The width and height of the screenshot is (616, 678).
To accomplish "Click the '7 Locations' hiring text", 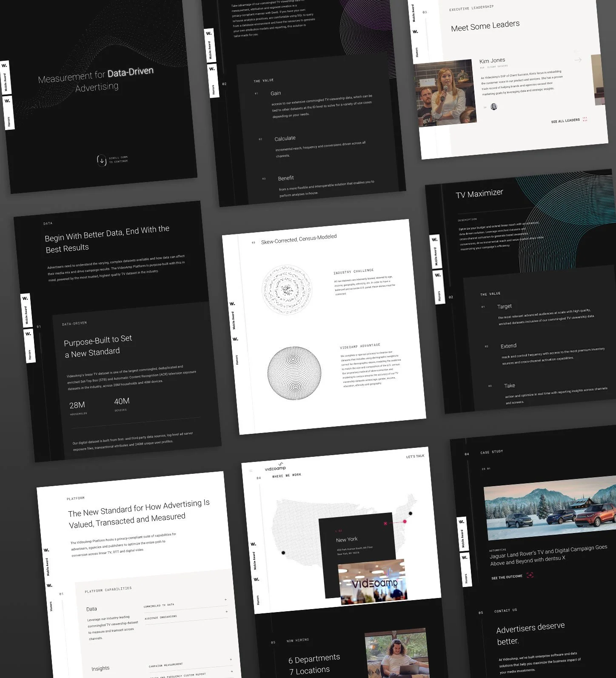I will pos(309,671).
